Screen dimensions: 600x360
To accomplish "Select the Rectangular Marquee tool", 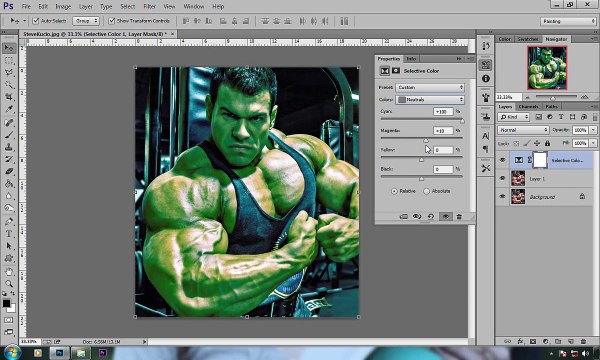I will pyautogui.click(x=9, y=60).
